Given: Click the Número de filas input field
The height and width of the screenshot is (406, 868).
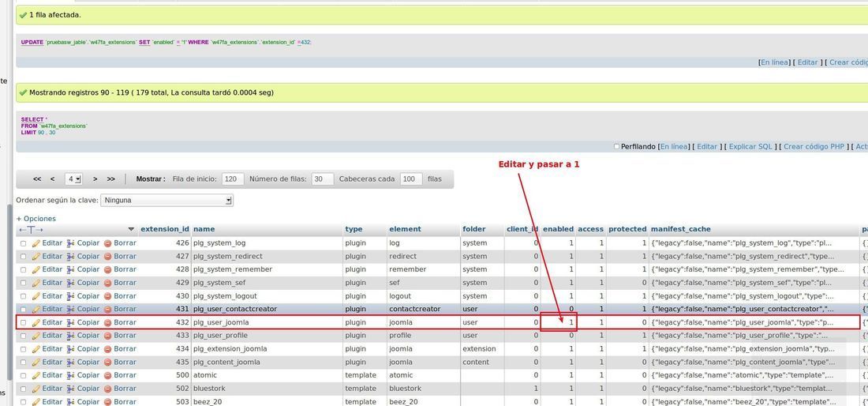Looking at the screenshot, I should 323,179.
